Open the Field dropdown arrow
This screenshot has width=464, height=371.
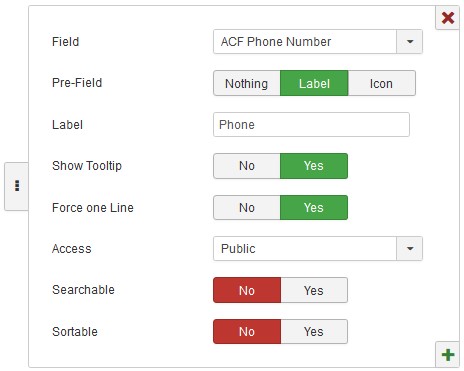pos(410,42)
